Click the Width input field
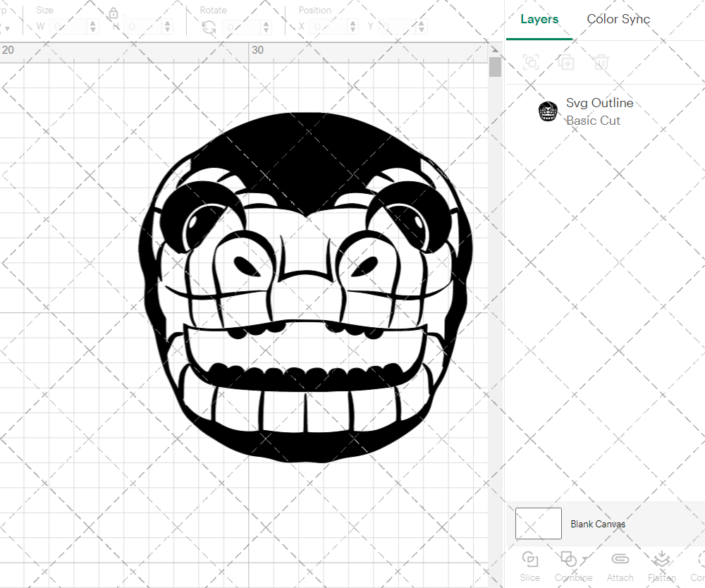The width and height of the screenshot is (705, 588). pyautogui.click(x=68, y=27)
